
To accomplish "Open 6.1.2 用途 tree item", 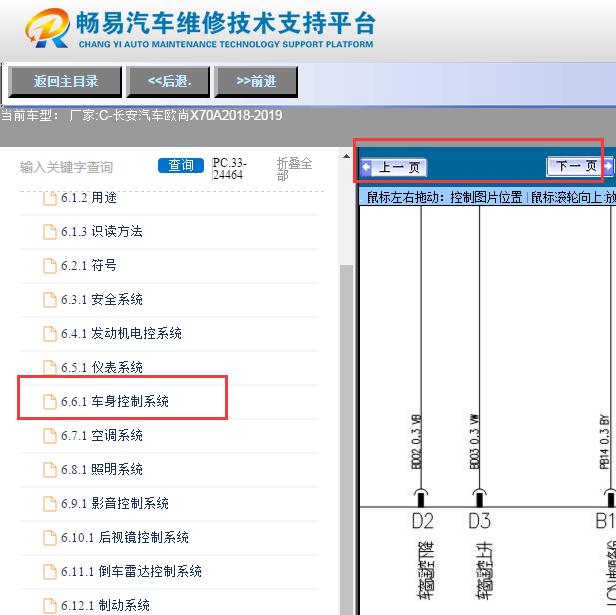I will [89, 198].
